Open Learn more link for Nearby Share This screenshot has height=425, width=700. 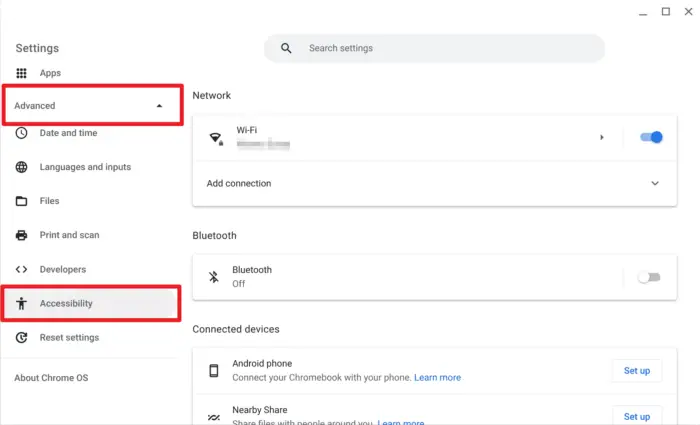point(401,422)
